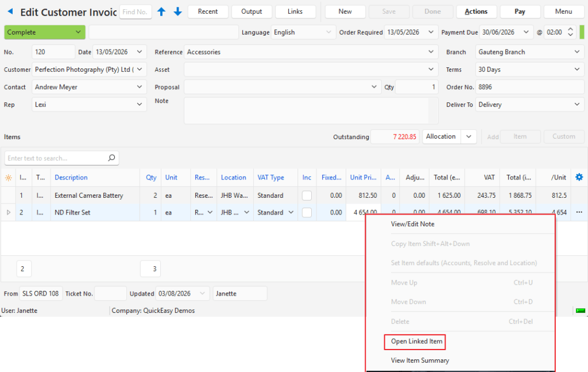Image resolution: width=588 pixels, height=372 pixels.
Task: Select View Item Summary in context menu
Action: (420, 361)
